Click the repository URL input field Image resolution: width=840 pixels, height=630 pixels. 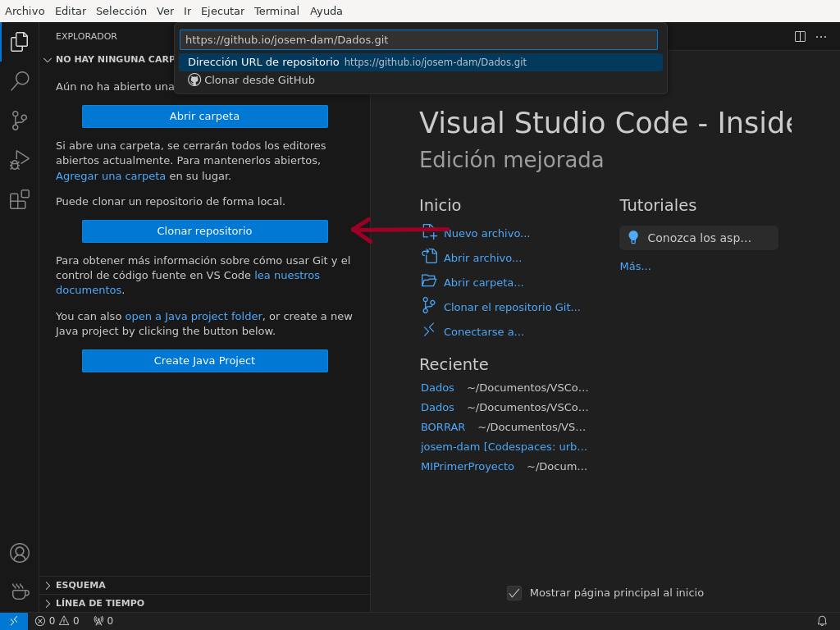coord(418,39)
